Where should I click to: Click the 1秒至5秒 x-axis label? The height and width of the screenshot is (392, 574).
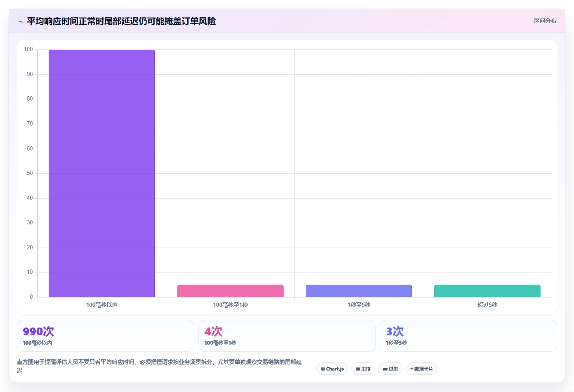[359, 305]
